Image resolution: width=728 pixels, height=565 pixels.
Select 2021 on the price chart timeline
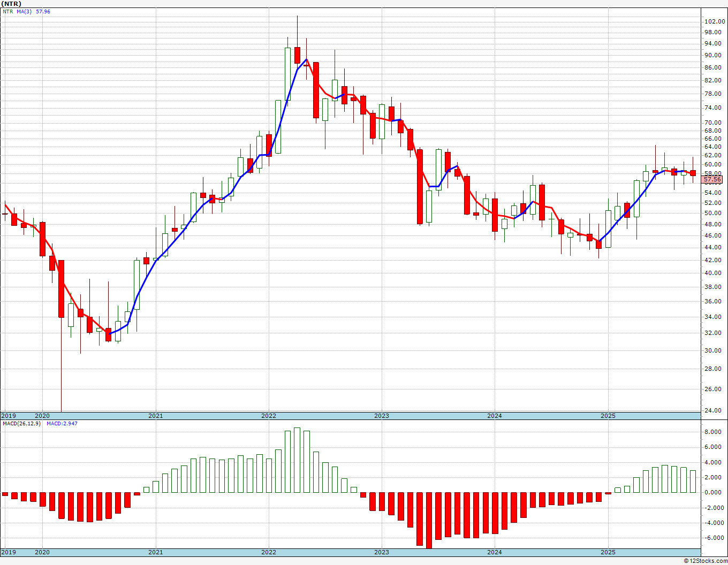pyautogui.click(x=155, y=416)
